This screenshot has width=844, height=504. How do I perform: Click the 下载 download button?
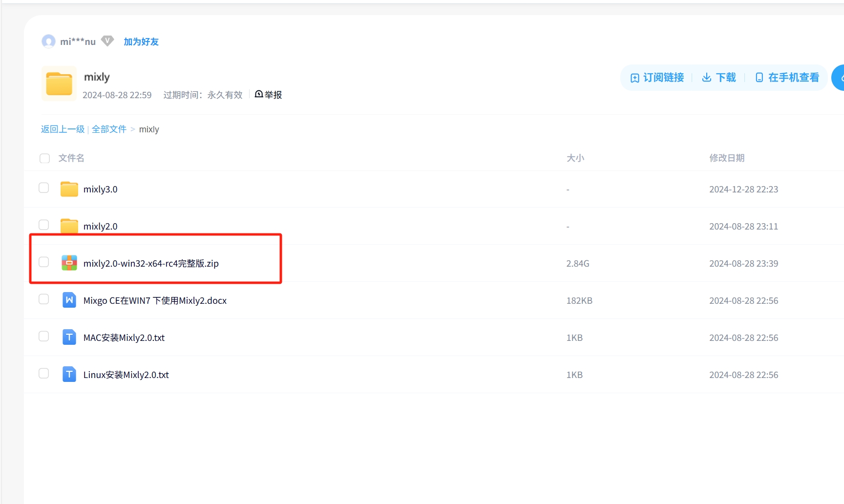(719, 78)
